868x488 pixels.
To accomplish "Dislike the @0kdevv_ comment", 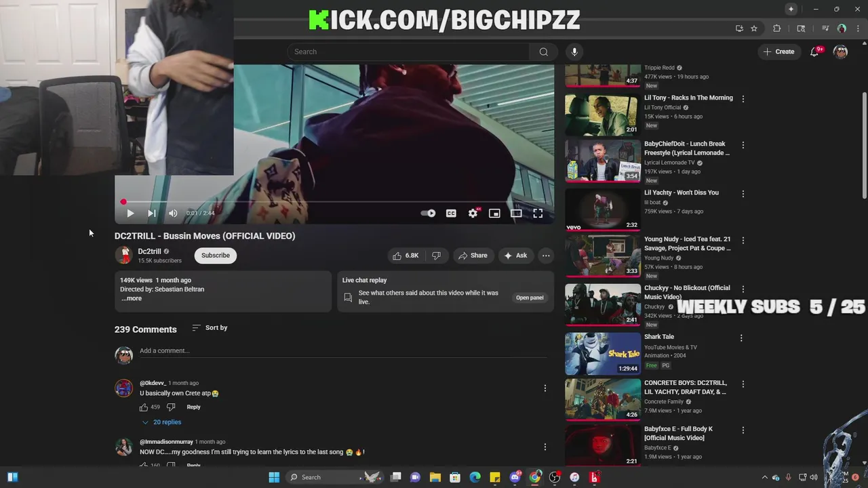I will pyautogui.click(x=171, y=407).
